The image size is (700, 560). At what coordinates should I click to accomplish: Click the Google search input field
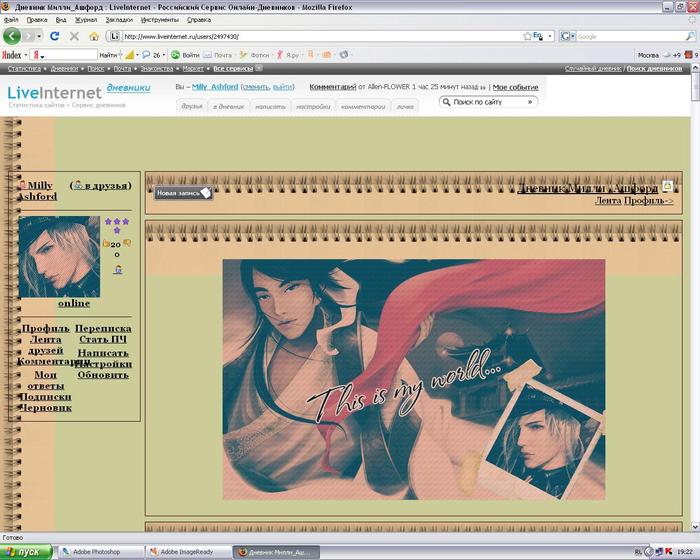click(x=630, y=37)
